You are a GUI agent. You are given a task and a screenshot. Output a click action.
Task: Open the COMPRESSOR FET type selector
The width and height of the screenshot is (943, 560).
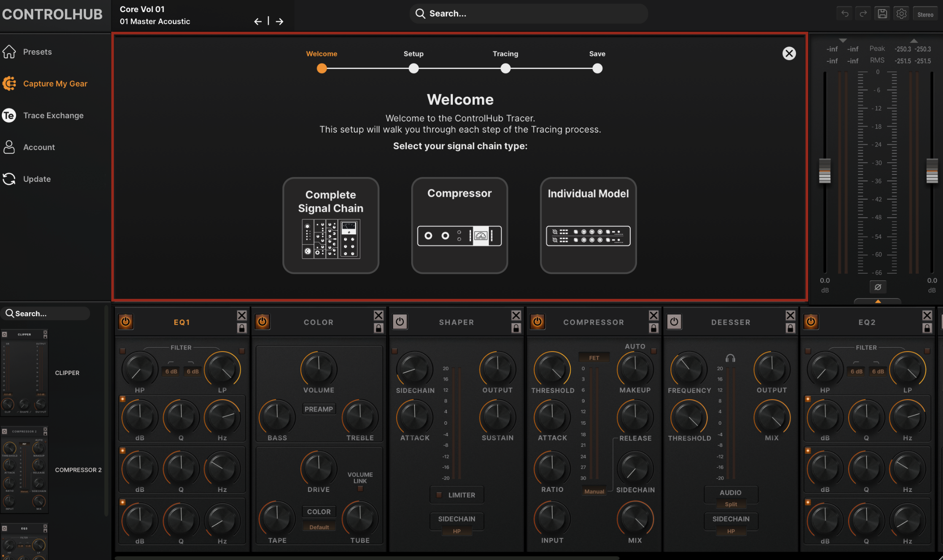[594, 358]
